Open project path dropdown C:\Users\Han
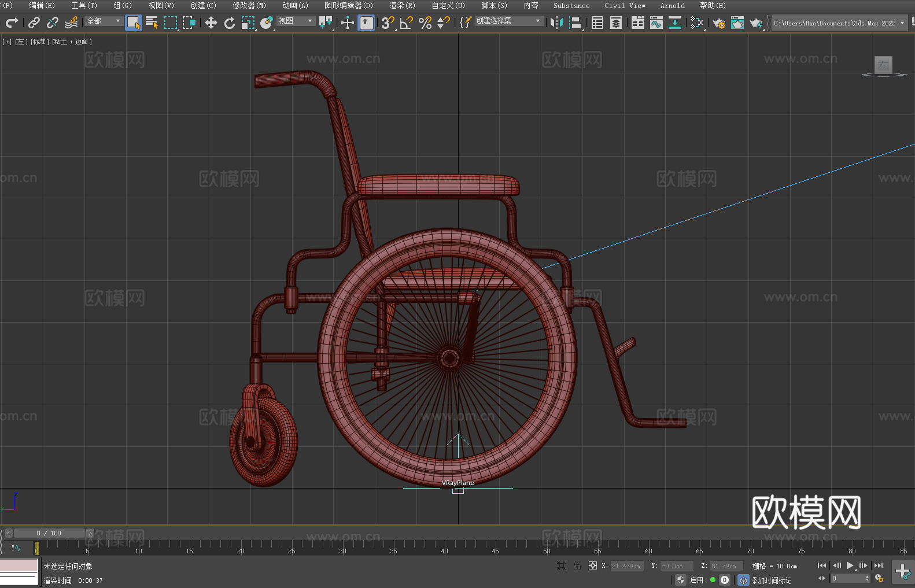 point(839,23)
